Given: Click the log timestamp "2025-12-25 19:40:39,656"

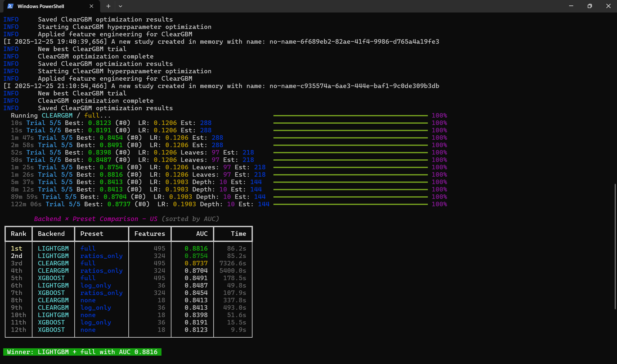Looking at the screenshot, I should pos(61,42).
